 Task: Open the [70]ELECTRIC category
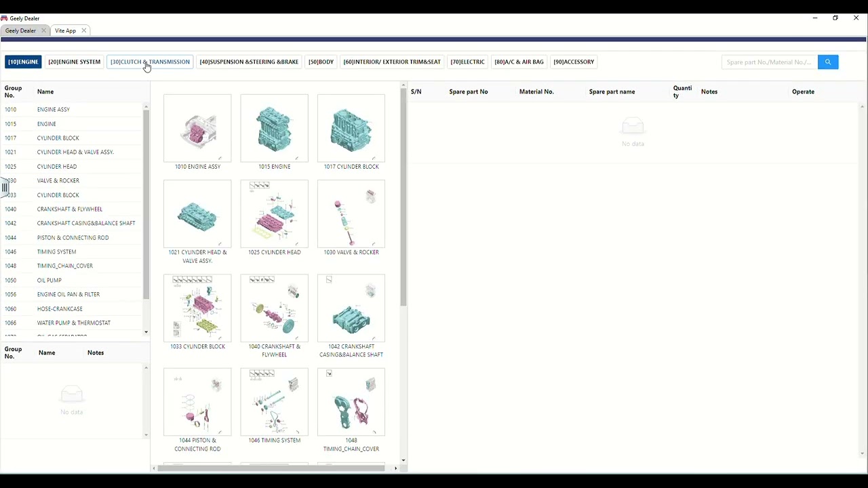pyautogui.click(x=467, y=62)
